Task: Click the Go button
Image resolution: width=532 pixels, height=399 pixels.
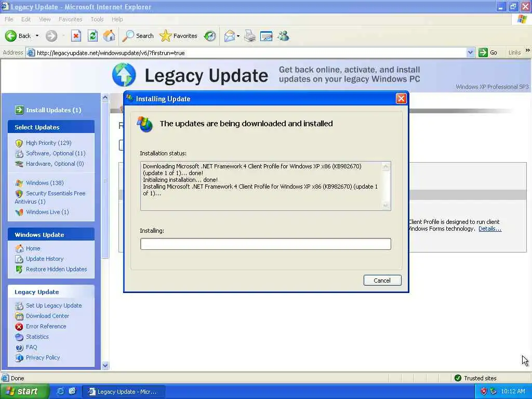Action: point(488,52)
